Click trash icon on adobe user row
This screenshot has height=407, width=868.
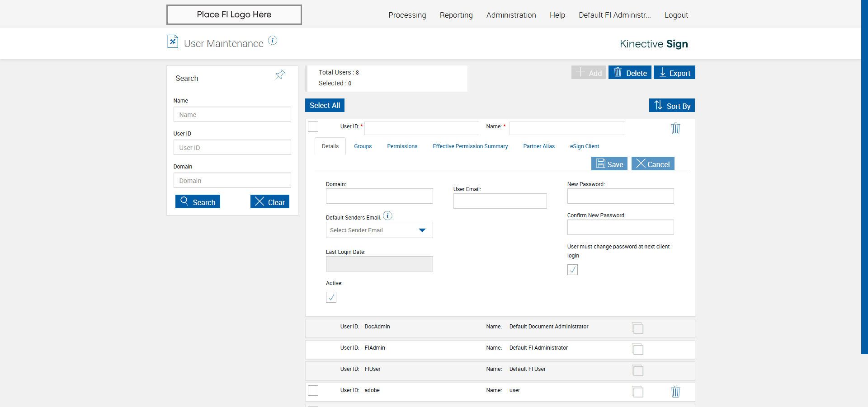(675, 392)
